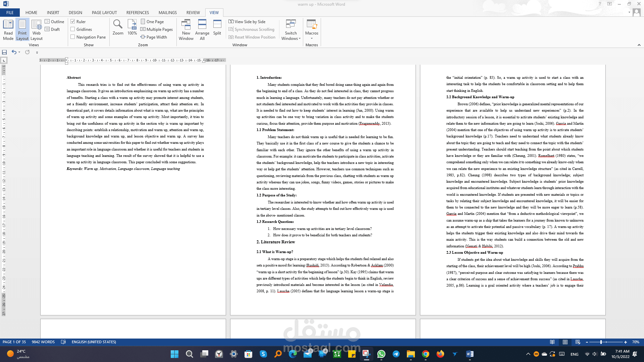
Task: Click the '2. Literature Review' heading
Action: tap(276, 242)
